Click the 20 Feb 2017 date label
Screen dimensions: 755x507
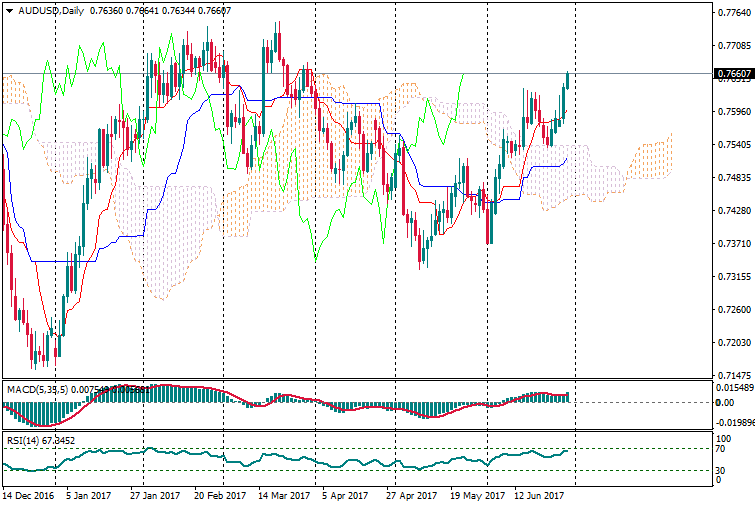[x=220, y=495]
